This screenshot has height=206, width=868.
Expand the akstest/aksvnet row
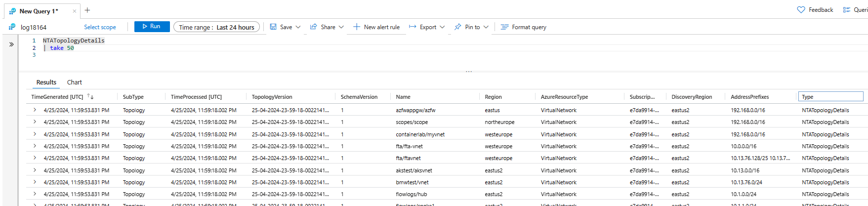tap(35, 170)
